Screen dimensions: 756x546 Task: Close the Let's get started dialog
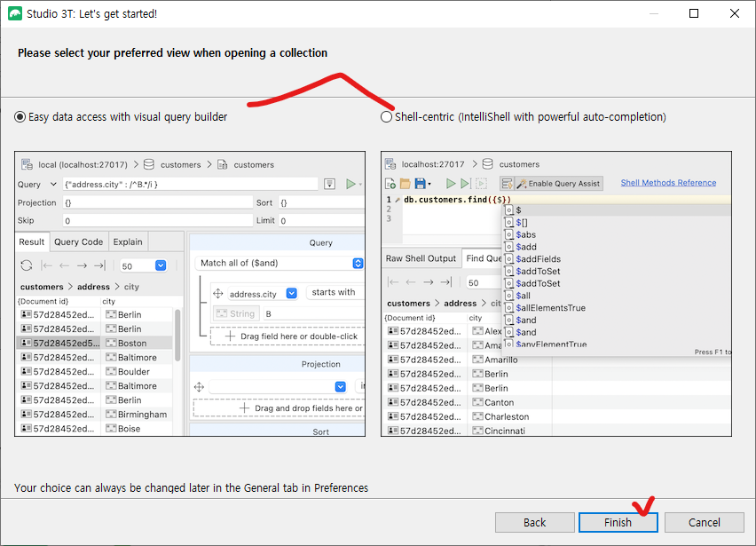(735, 13)
